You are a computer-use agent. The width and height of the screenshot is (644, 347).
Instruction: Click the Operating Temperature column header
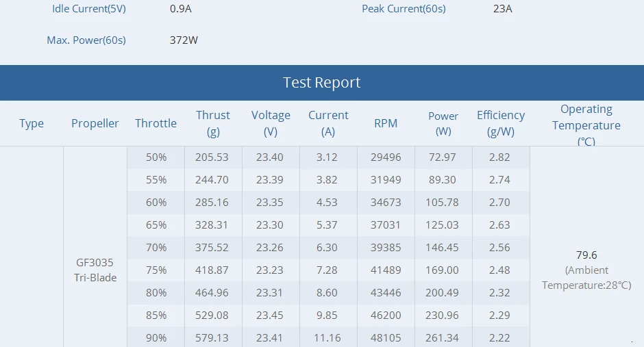[x=586, y=125]
